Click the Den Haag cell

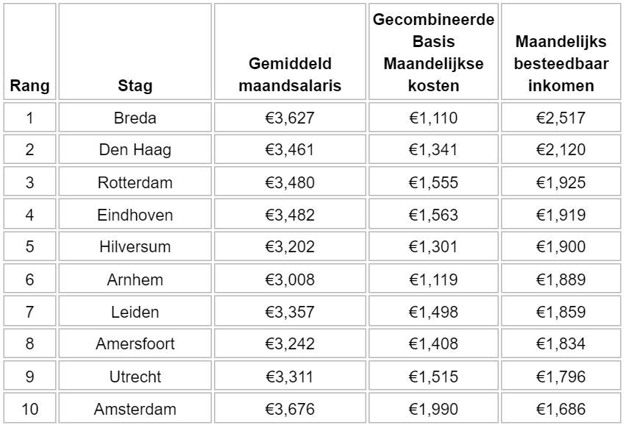135,150
